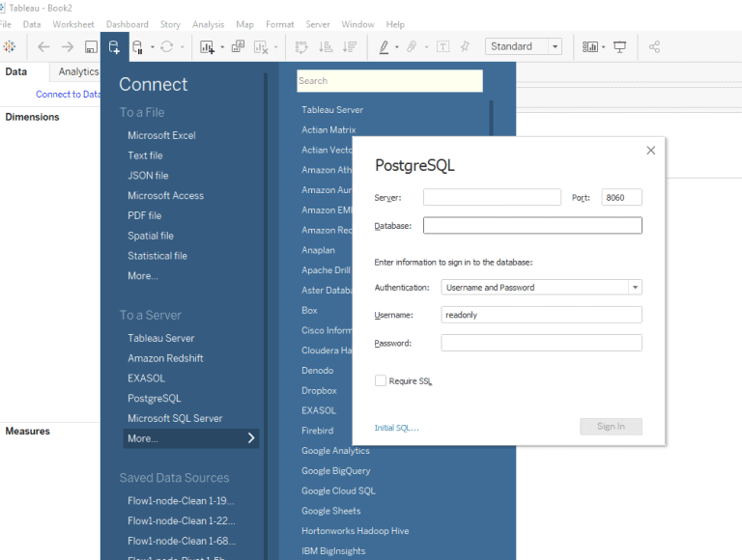Switch to the Analytics tab
Viewport: 742px width, 560px height.
(78, 71)
